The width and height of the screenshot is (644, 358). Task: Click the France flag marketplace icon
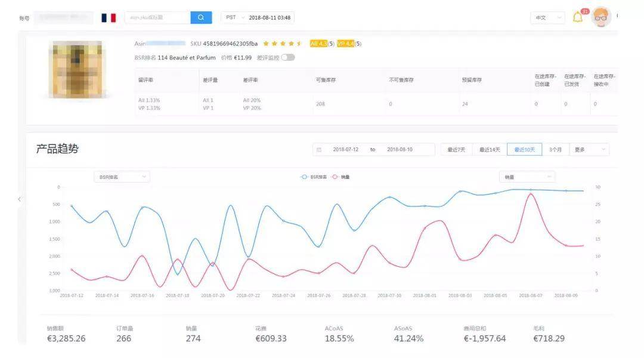pyautogui.click(x=109, y=18)
